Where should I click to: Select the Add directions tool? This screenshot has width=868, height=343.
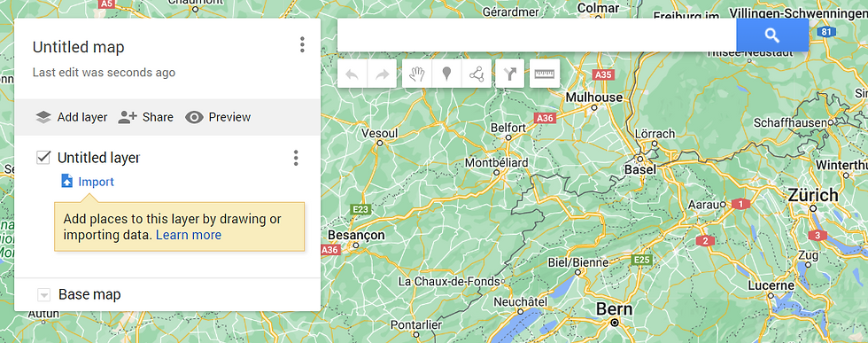click(x=510, y=74)
